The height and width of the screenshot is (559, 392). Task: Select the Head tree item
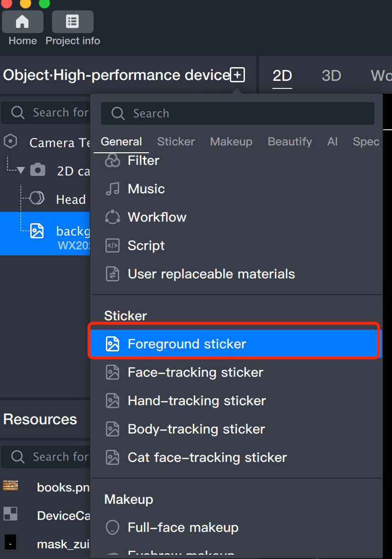point(70,200)
